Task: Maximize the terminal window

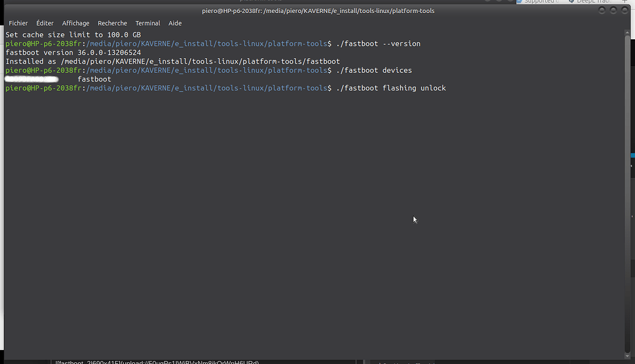Action: click(x=614, y=10)
